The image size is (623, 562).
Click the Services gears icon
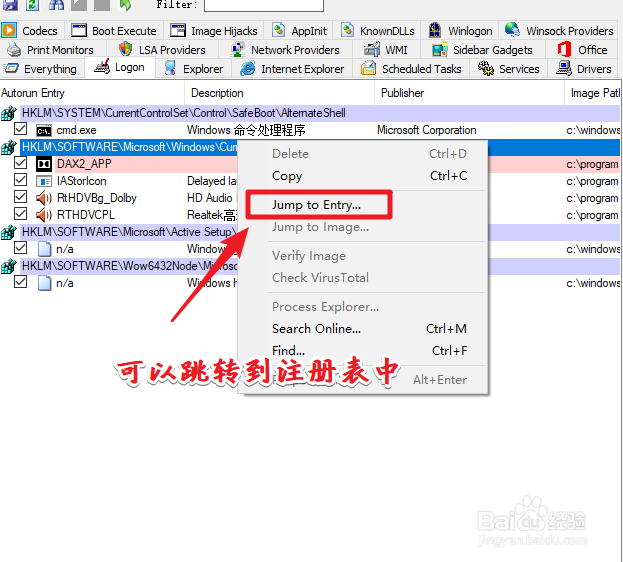click(486, 68)
